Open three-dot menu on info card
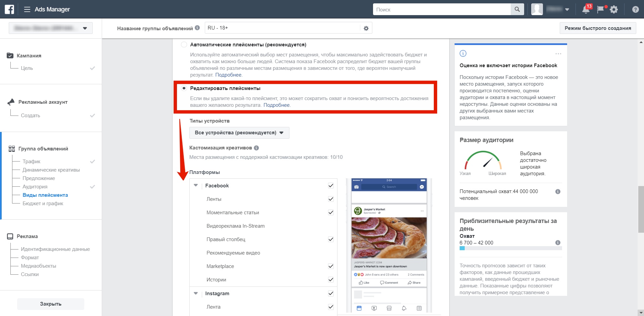The image size is (644, 316). coord(558,54)
